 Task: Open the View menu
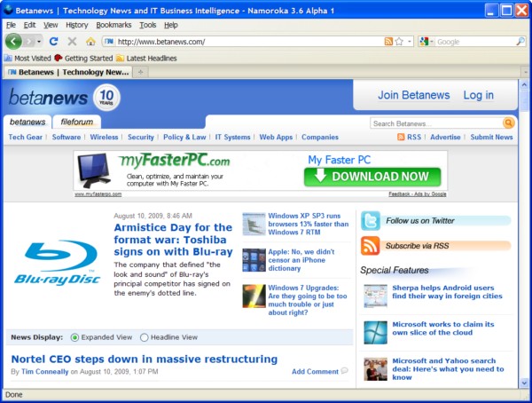(51, 25)
